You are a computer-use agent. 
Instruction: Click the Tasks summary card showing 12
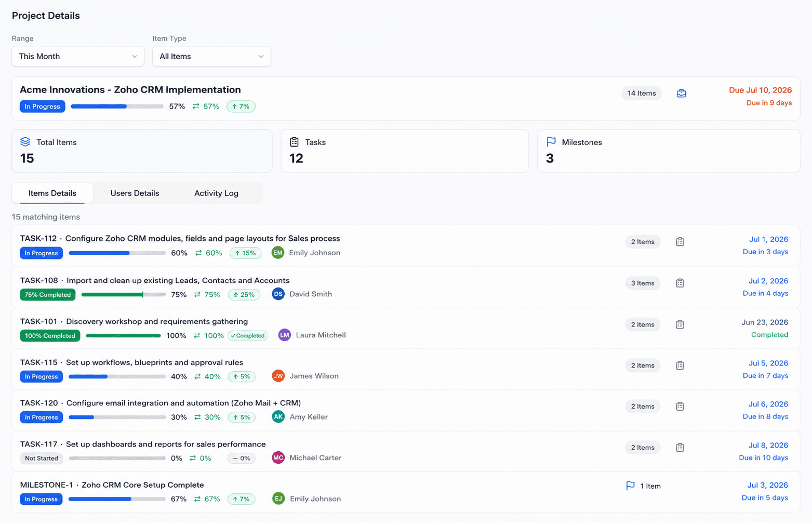coord(405,151)
